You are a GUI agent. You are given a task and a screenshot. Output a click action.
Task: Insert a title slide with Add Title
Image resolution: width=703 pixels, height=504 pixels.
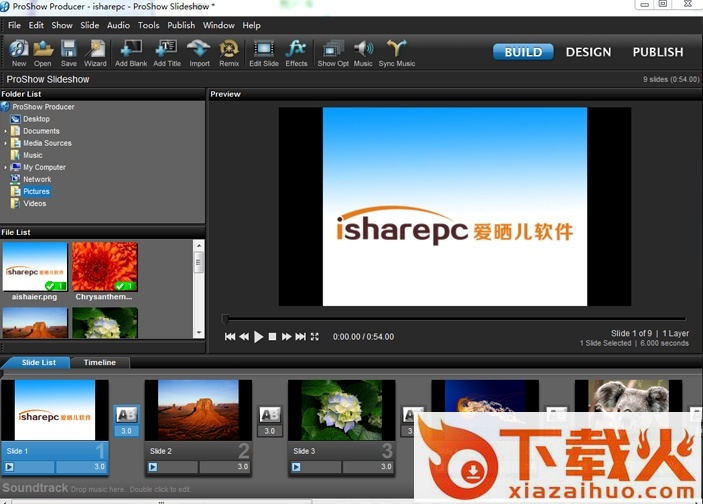167,53
